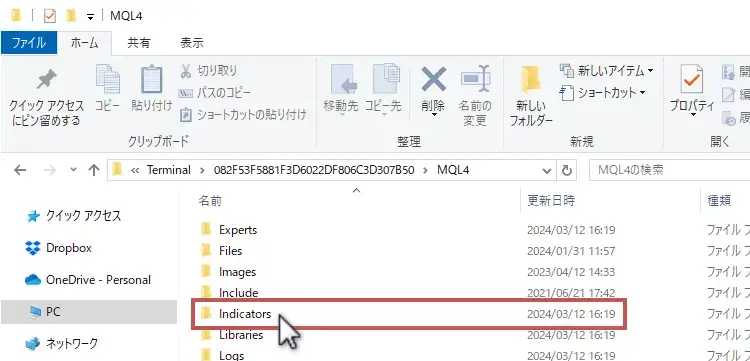Click 082F53F5881F3D6022DF806C3D307B50 path segment
Screen dimensions: 750x361
(x=314, y=170)
